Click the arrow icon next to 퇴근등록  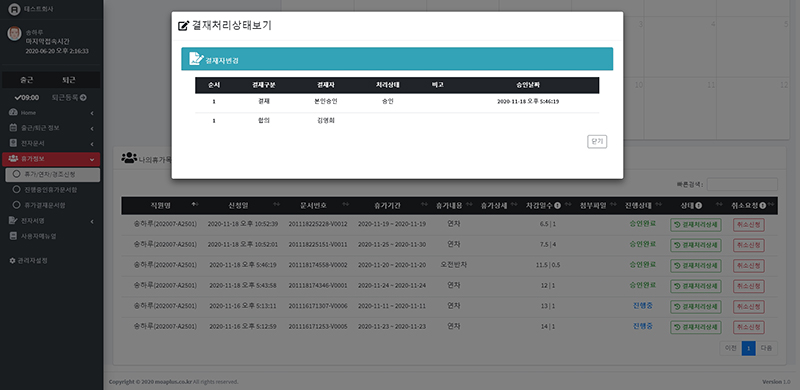click(83, 97)
